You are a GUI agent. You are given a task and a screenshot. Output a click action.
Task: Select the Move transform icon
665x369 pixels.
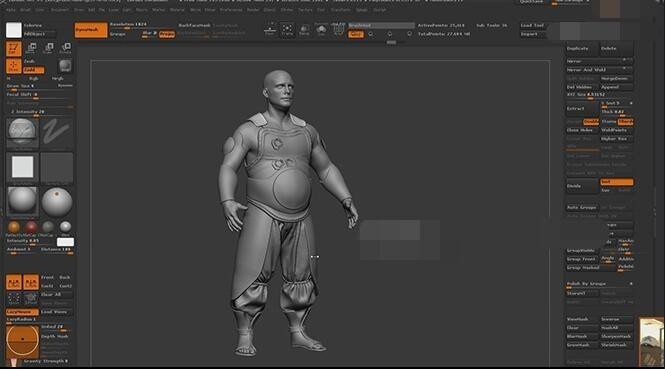31,48
